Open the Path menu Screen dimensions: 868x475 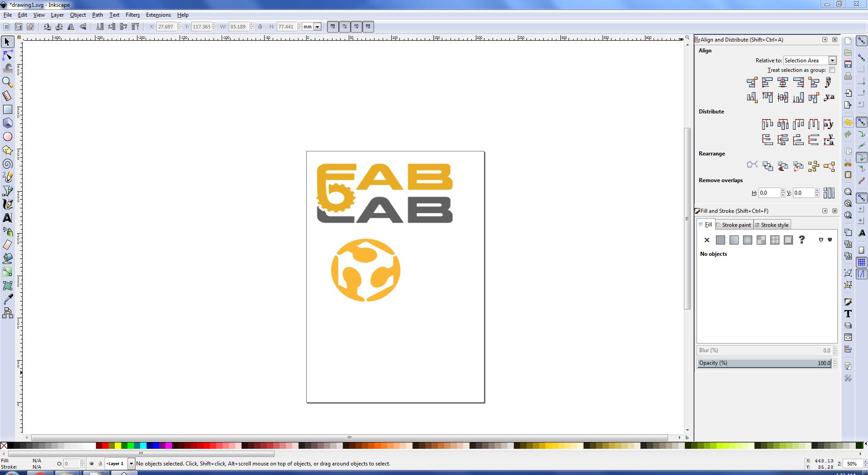click(97, 15)
